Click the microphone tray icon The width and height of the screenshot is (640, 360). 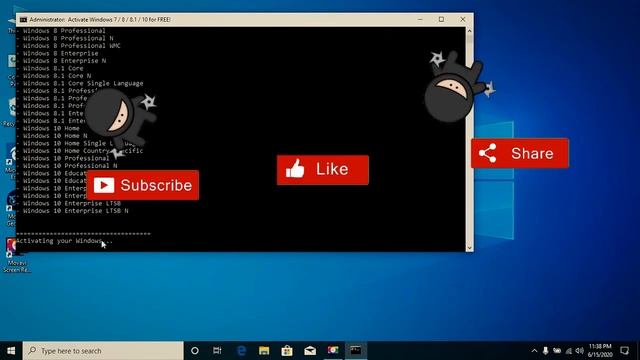tap(545, 351)
